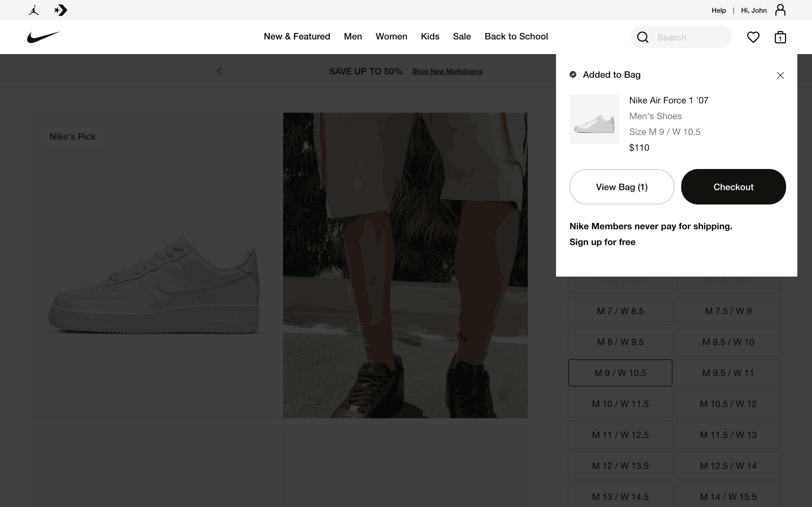Viewport: 812px width, 507px height.
Task: Click the Air Force 1 bag thumbnail
Action: pos(594,119)
